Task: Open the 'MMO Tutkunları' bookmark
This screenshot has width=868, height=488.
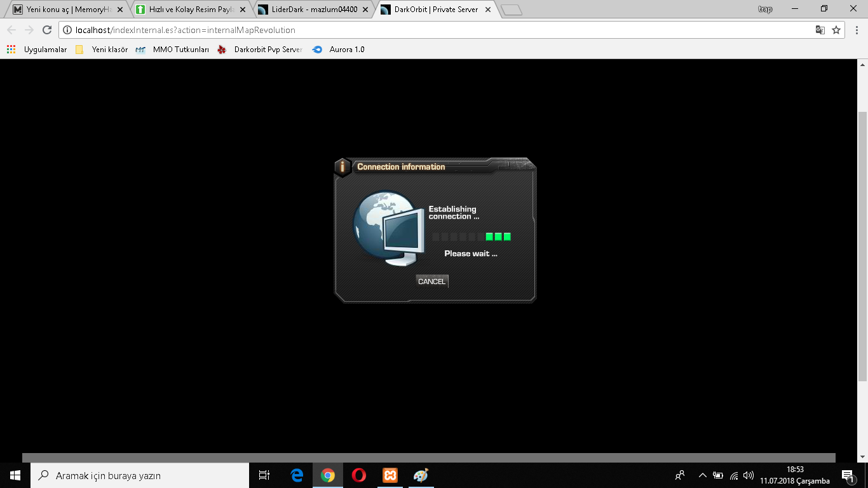Action: 172,50
